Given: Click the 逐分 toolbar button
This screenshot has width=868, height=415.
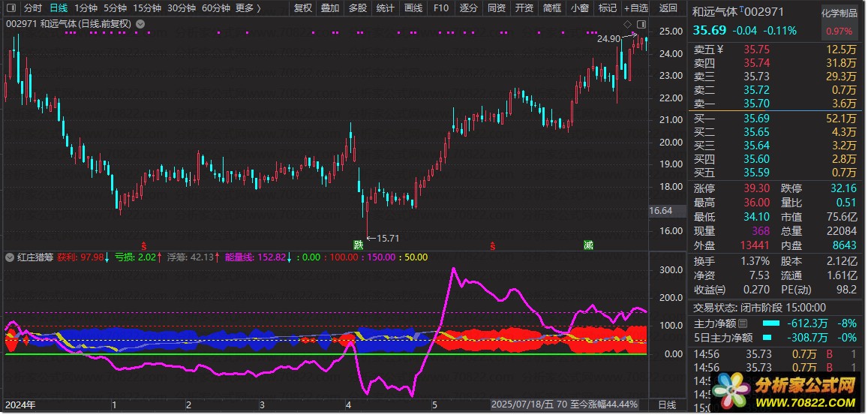Looking at the screenshot, I should [x=468, y=8].
